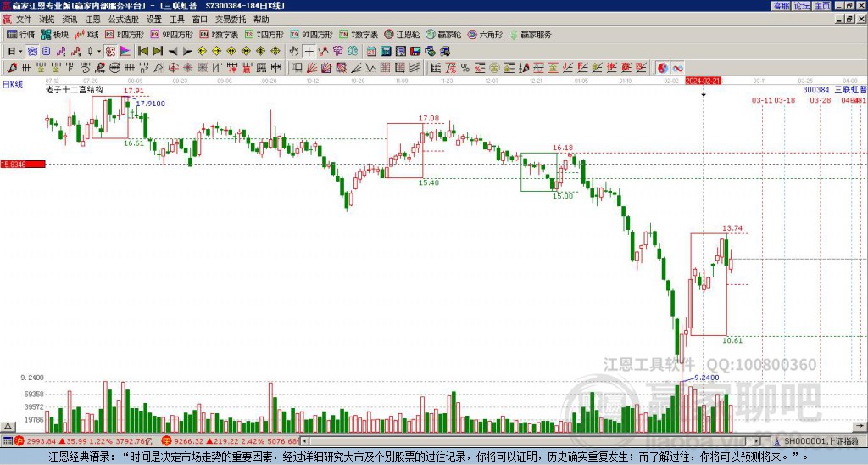Screen dimensions: 868x465
Task: Click the circled horizontal lines tool icon
Action: point(114,68)
